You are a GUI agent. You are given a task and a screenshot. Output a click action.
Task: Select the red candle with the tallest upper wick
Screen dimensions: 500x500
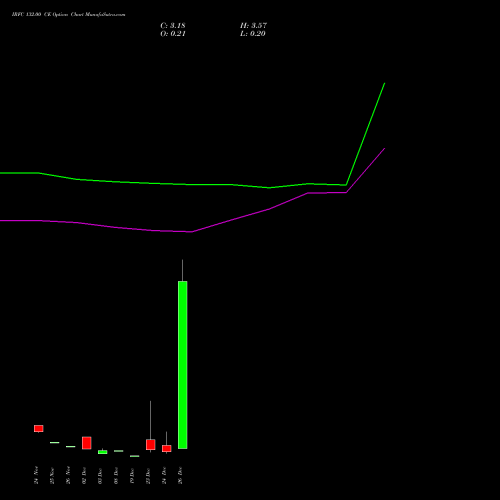(151, 444)
